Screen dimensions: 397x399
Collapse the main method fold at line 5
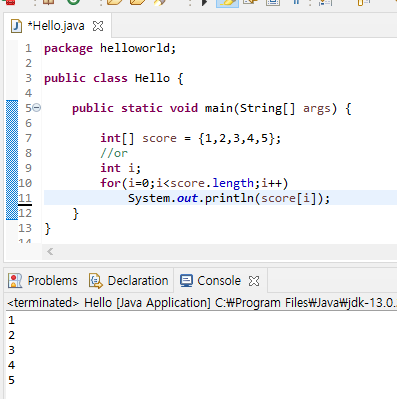click(37, 108)
